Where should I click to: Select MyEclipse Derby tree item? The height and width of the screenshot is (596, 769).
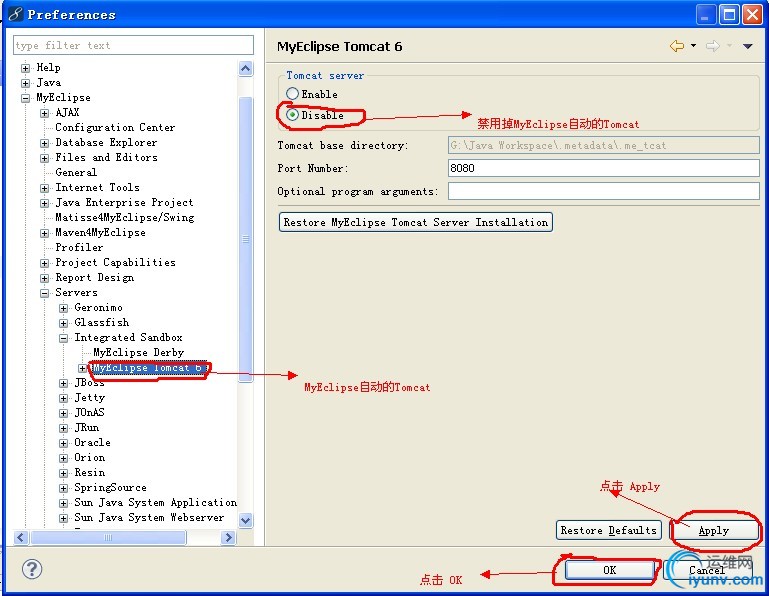tap(138, 353)
